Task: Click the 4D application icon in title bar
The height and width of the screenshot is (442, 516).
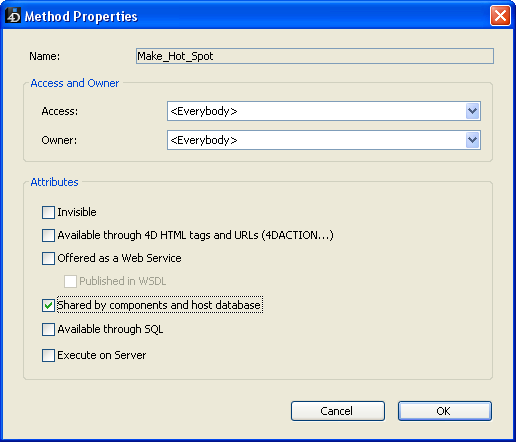Action: [x=13, y=15]
